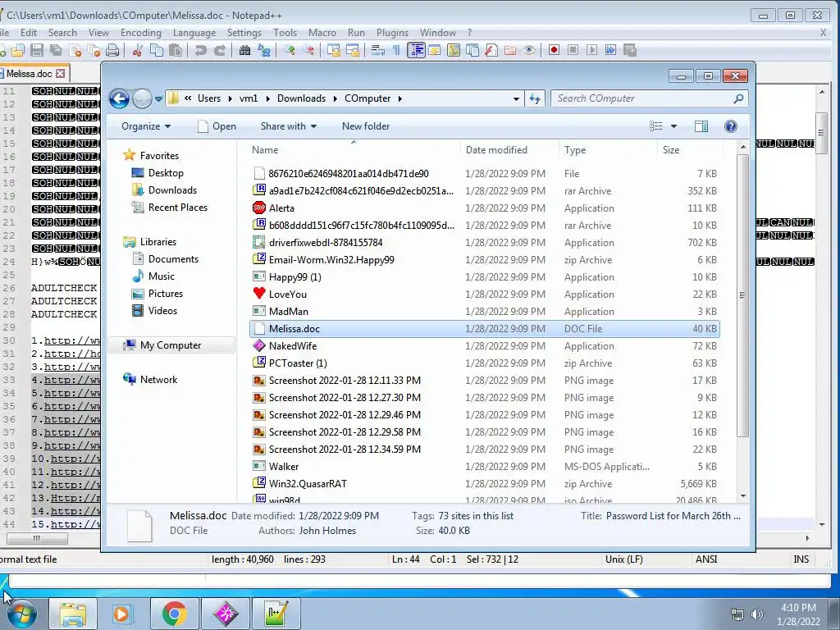Refresh the COmputer folder view
The width and height of the screenshot is (840, 630).
(x=535, y=99)
